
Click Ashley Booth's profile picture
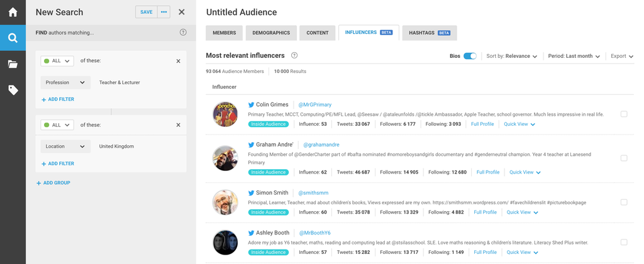[x=225, y=242]
